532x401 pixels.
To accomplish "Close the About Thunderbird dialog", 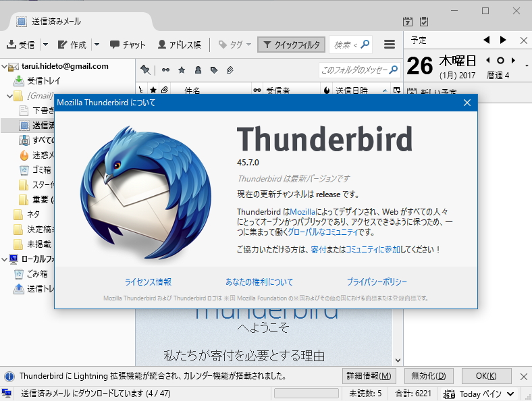I will tap(467, 103).
